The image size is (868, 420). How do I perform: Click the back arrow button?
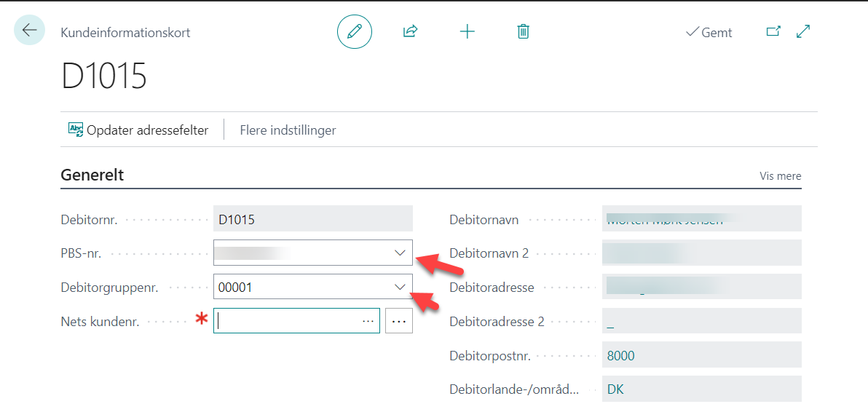[29, 31]
